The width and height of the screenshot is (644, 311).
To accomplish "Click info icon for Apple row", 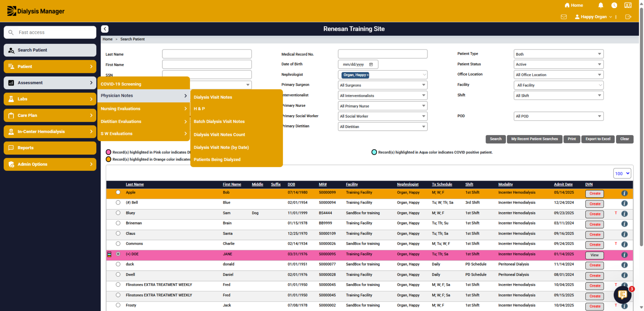I will tap(625, 193).
